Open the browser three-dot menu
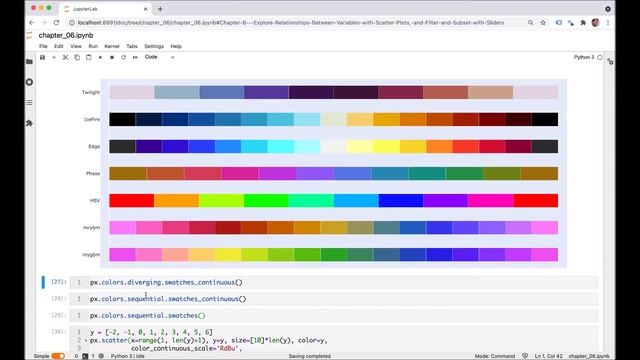 click(x=608, y=22)
